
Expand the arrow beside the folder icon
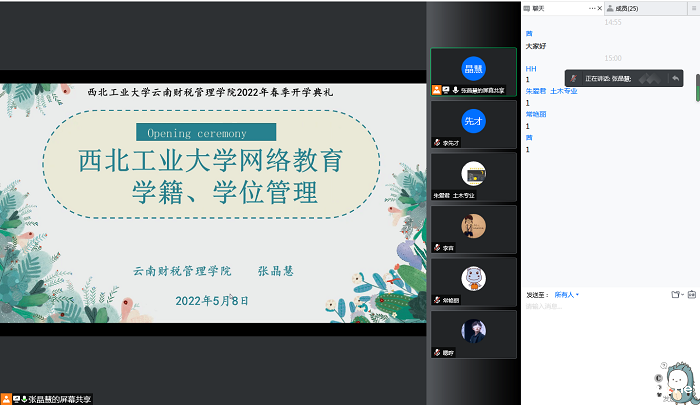[x=682, y=295]
